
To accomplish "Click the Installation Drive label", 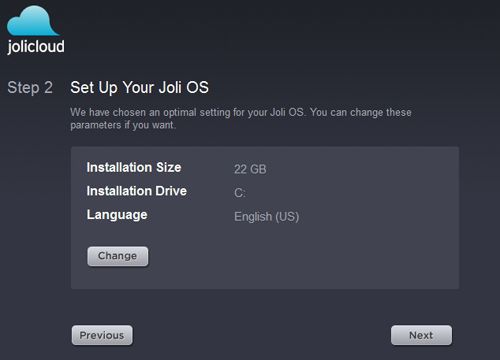I will [136, 191].
